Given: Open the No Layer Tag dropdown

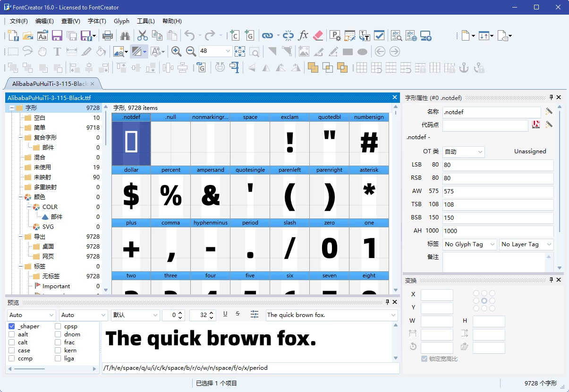Looking at the screenshot, I should point(526,244).
